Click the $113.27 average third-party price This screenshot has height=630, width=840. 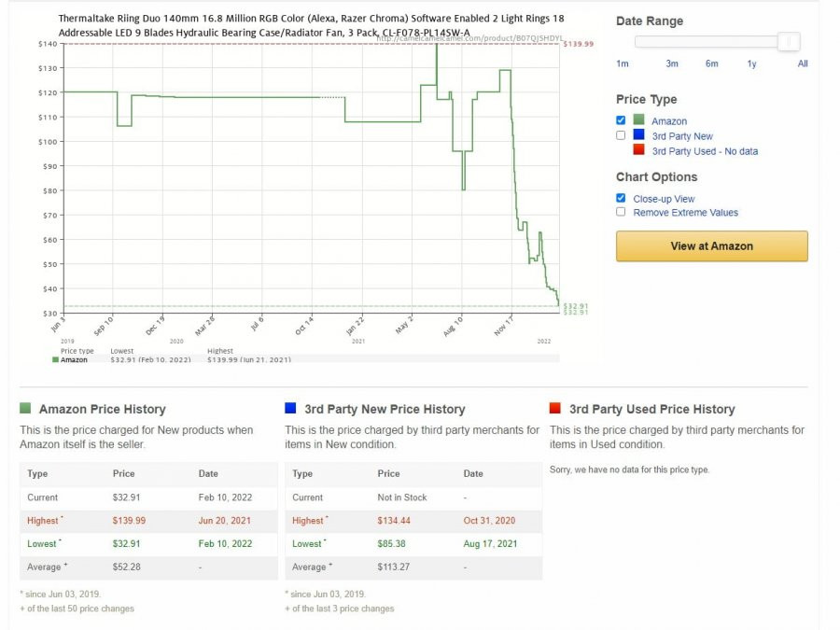pyautogui.click(x=394, y=567)
